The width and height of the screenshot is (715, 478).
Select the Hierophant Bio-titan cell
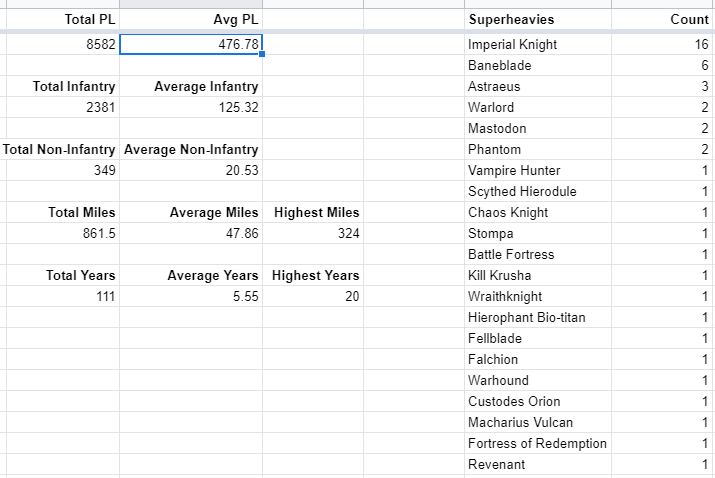pyautogui.click(x=538, y=317)
